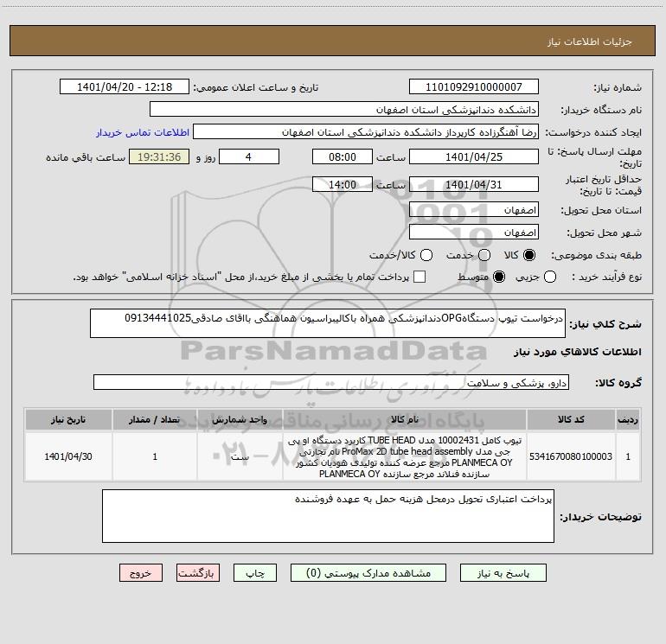Click the price validity time 14:00 field

tap(343, 184)
